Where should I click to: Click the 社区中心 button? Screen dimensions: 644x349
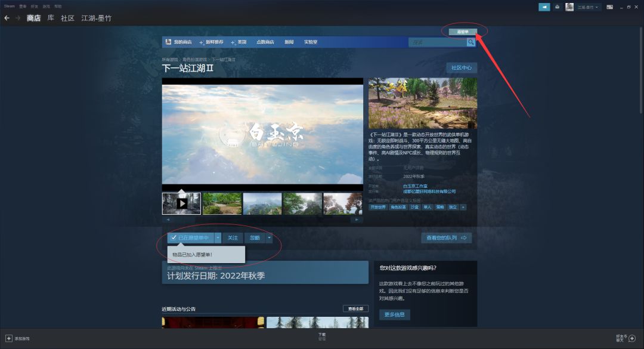point(462,67)
